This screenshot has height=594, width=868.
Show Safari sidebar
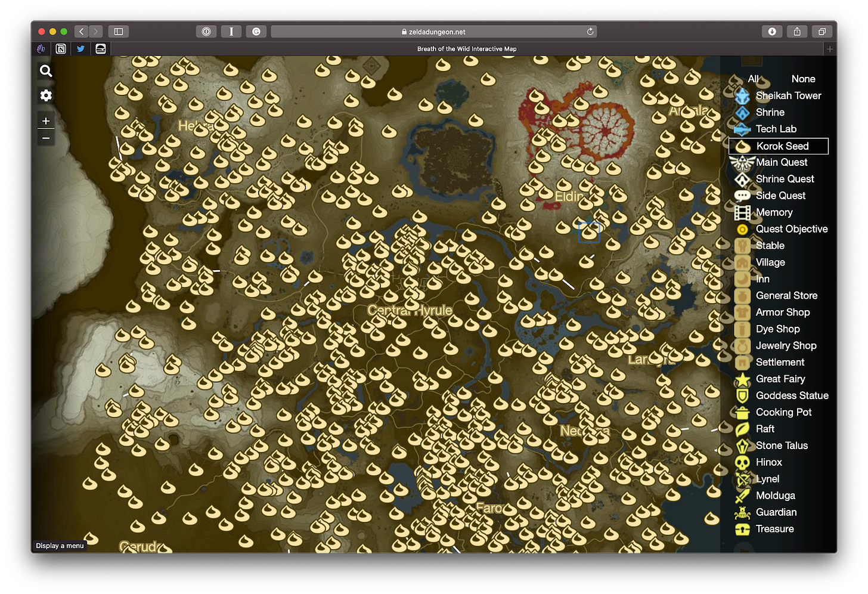coord(119,32)
